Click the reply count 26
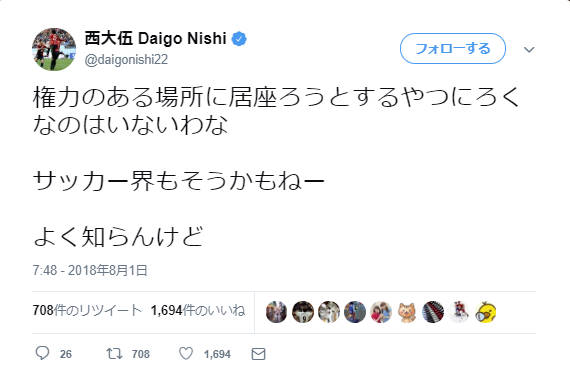This screenshot has height=385, width=570. point(66,354)
